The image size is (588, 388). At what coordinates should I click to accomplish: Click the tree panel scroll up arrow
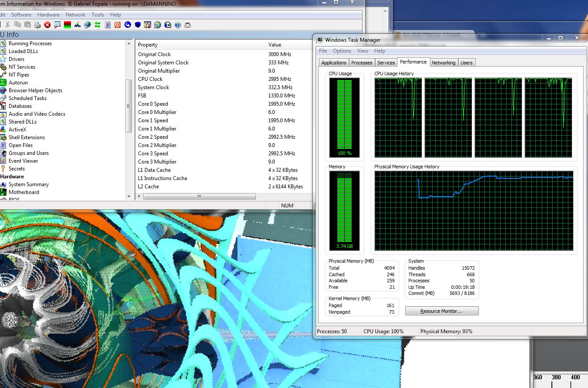[x=129, y=43]
